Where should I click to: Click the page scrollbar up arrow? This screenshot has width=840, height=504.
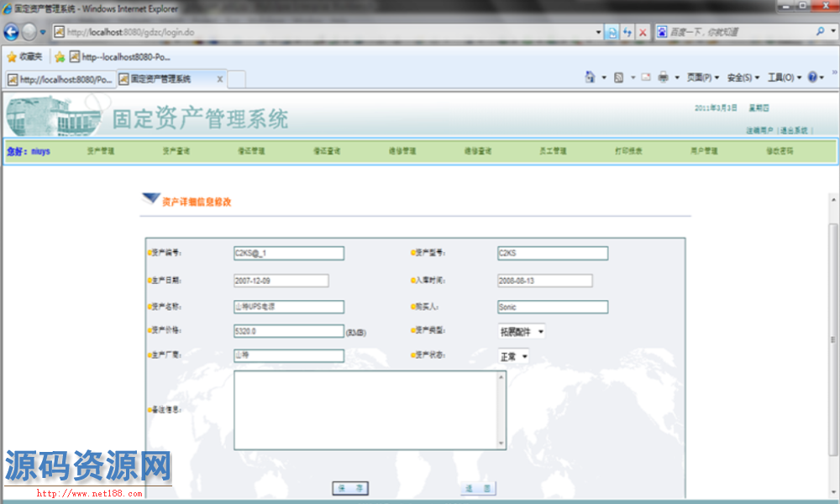pos(833,200)
